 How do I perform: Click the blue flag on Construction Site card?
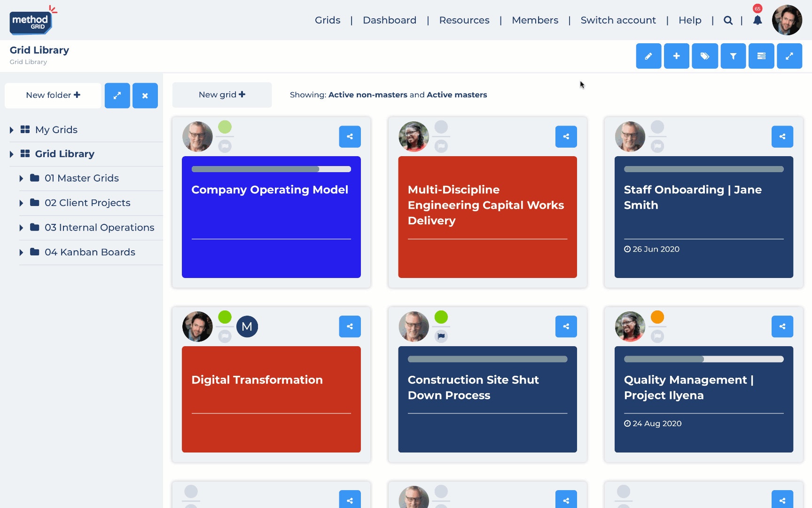click(x=441, y=336)
